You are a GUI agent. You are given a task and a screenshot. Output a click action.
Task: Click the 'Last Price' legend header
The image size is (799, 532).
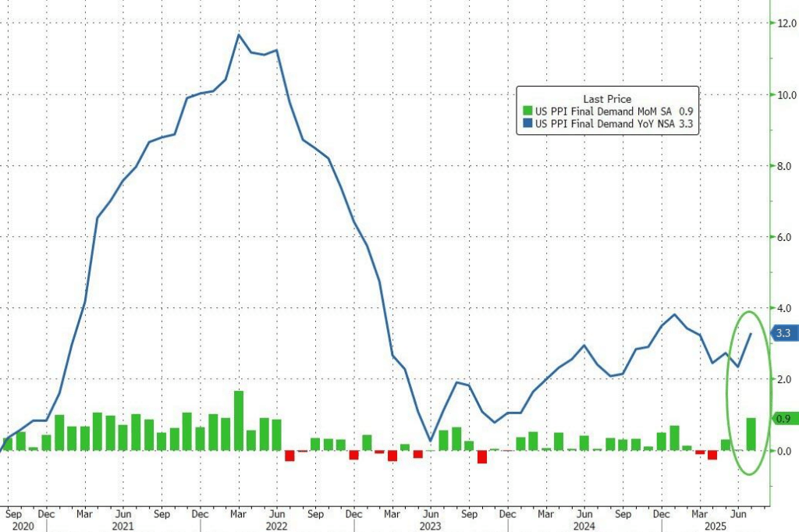click(608, 99)
